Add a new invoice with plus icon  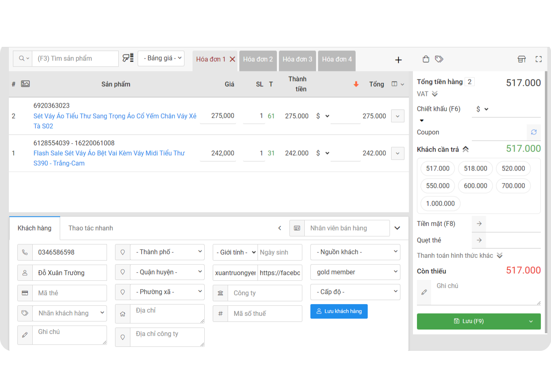398,60
